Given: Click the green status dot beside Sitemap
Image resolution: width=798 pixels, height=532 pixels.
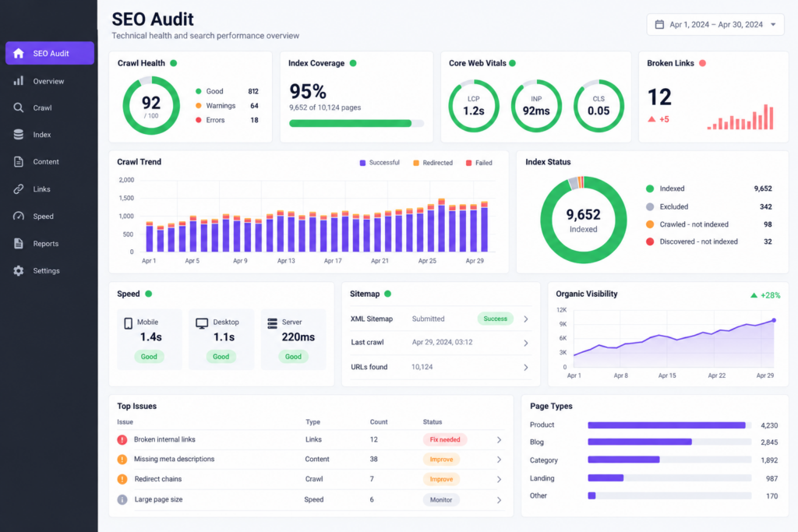Looking at the screenshot, I should pos(388,294).
